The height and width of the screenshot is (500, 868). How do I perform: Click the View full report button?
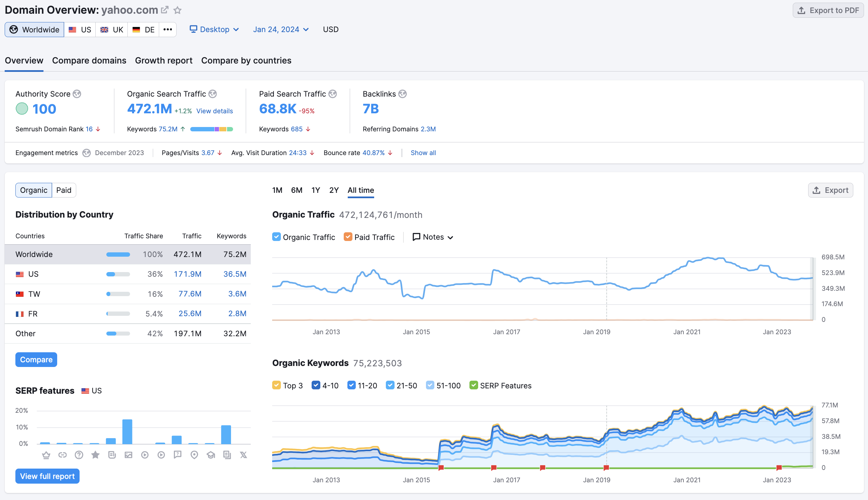tap(48, 476)
